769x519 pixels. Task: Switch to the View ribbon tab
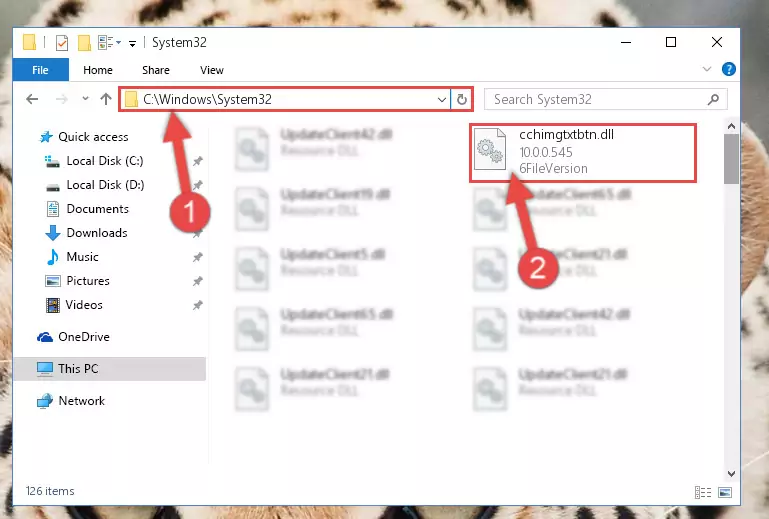(212, 70)
